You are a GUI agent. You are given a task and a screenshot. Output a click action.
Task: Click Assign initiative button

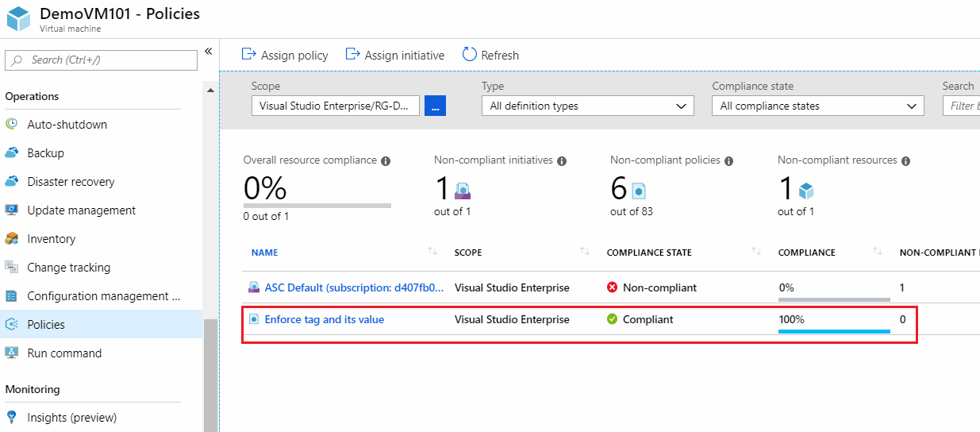(x=394, y=55)
